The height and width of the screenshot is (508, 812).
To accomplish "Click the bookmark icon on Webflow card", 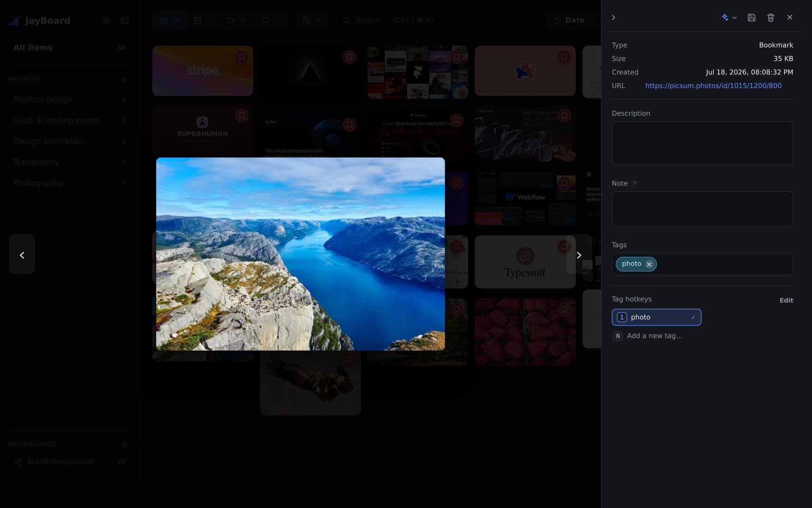I will click(x=564, y=183).
